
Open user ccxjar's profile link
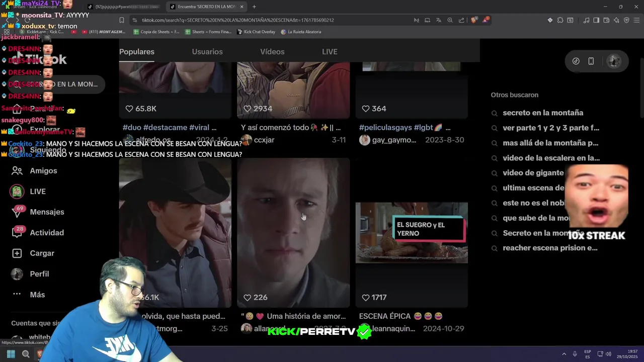(x=264, y=140)
